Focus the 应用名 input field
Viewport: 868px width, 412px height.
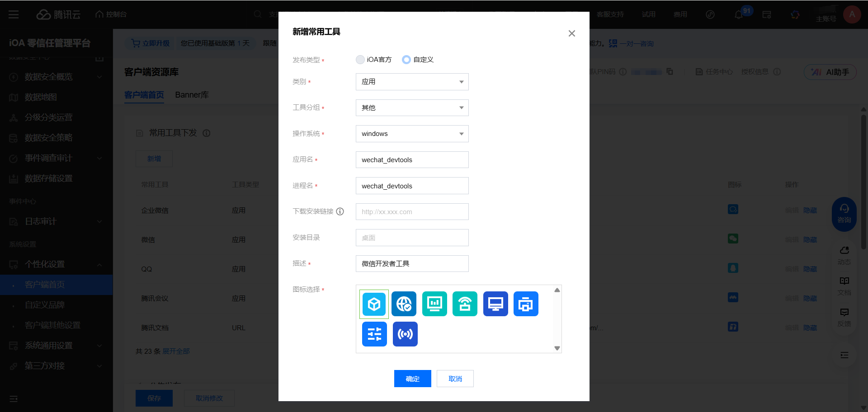[412, 160]
